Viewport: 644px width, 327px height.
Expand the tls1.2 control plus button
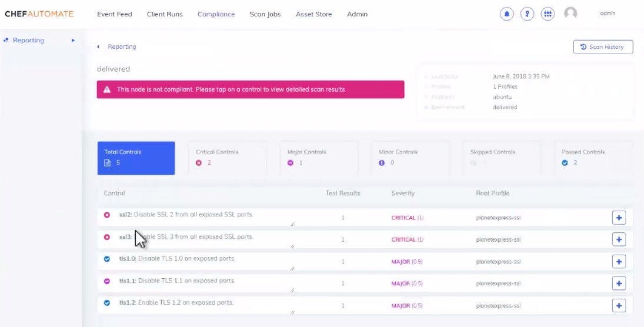click(x=619, y=306)
